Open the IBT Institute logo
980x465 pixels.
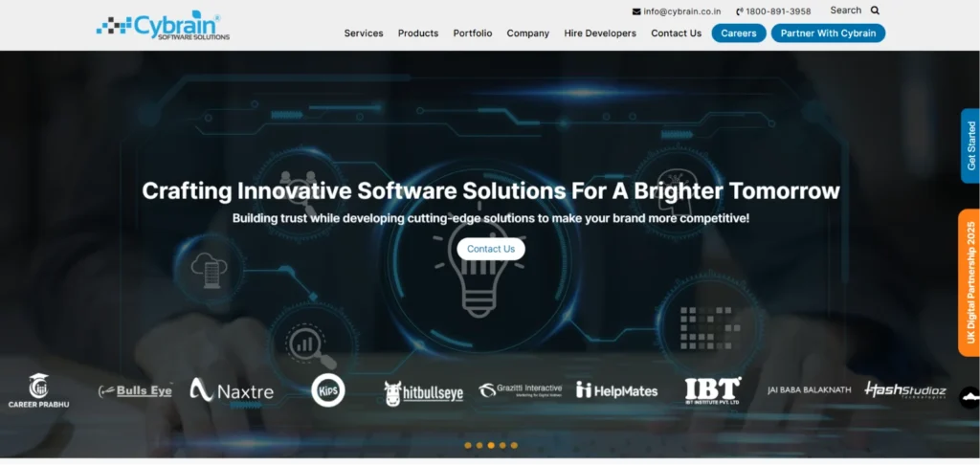pos(712,390)
